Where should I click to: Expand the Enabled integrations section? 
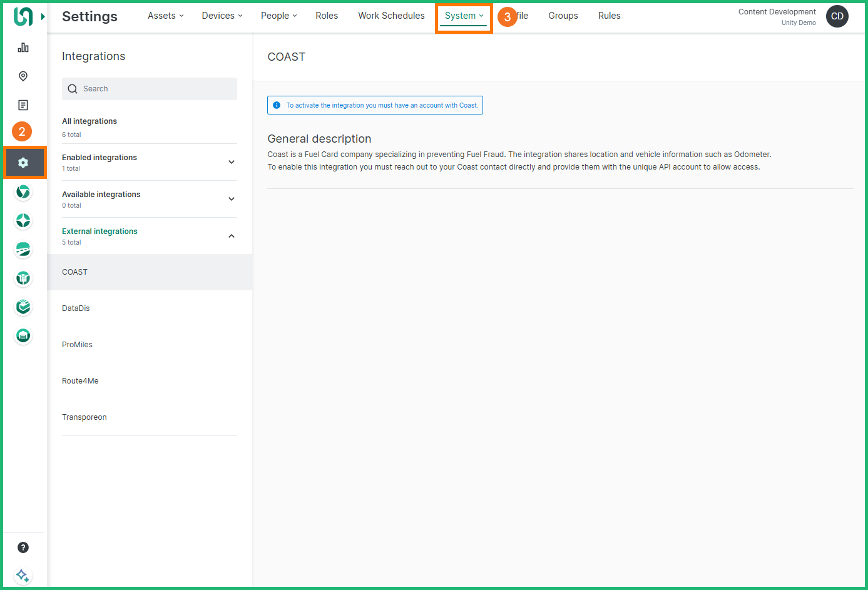pos(231,162)
